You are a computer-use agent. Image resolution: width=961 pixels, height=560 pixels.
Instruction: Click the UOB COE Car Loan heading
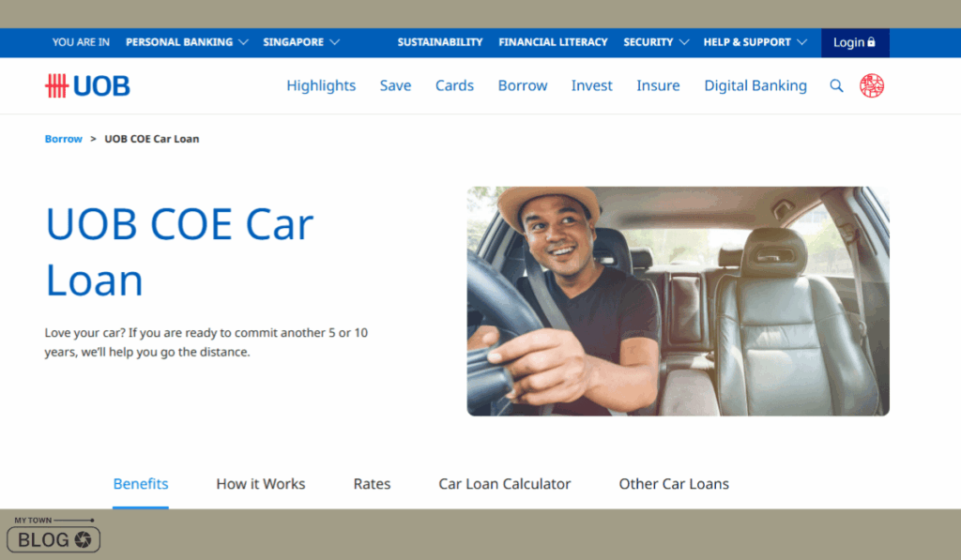point(179,251)
